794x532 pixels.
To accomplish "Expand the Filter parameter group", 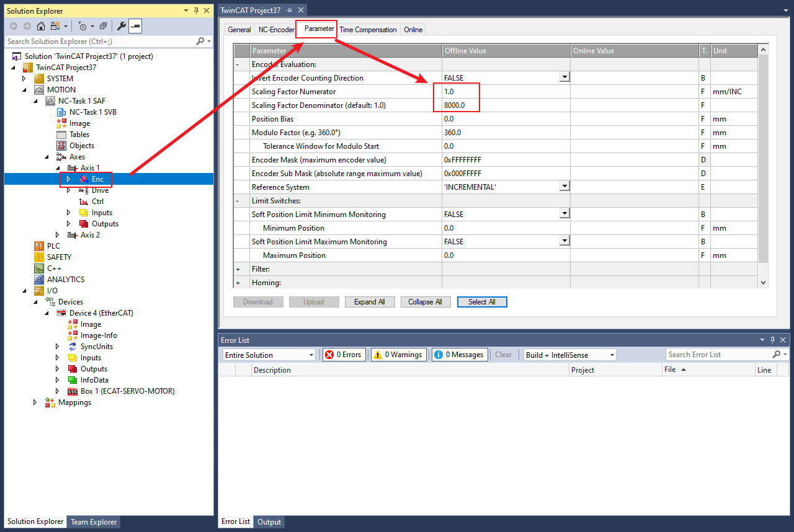I will point(238,269).
